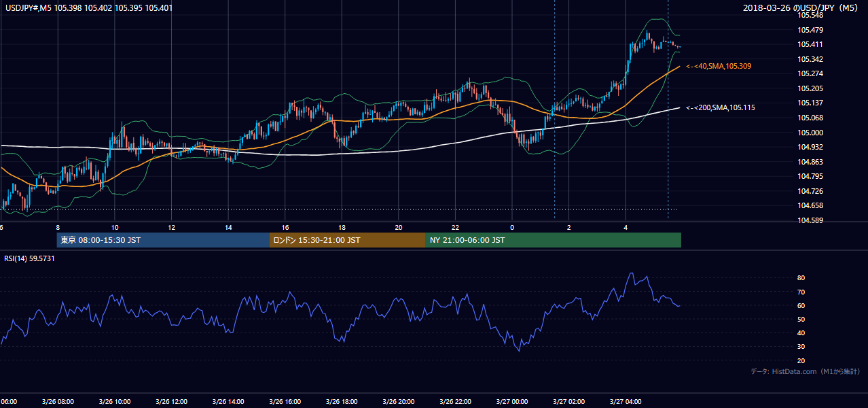Click the ロンドン 15:30-21:00 JST session bar
Viewport: 868px width, 408px height.
click(348, 240)
